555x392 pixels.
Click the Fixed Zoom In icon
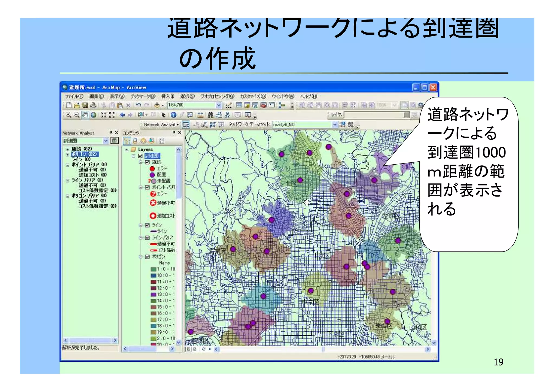coord(104,115)
